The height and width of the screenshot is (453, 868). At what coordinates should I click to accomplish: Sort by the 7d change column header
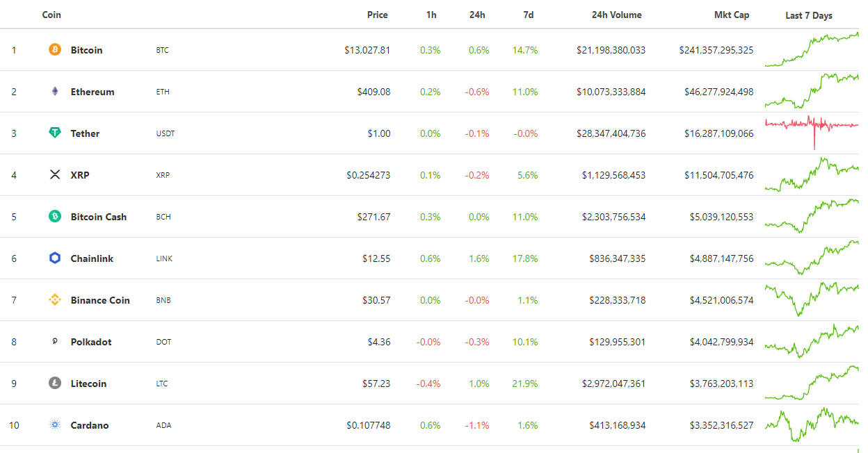[x=529, y=15]
